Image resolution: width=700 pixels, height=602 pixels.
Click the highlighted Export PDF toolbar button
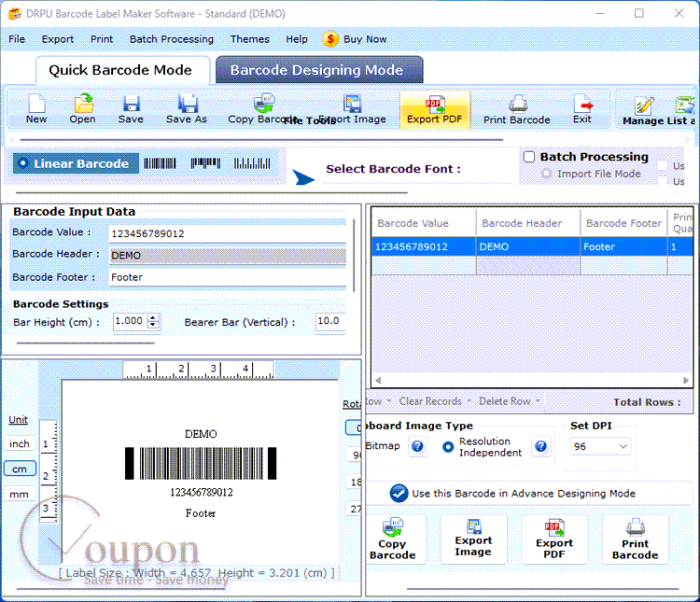click(434, 110)
